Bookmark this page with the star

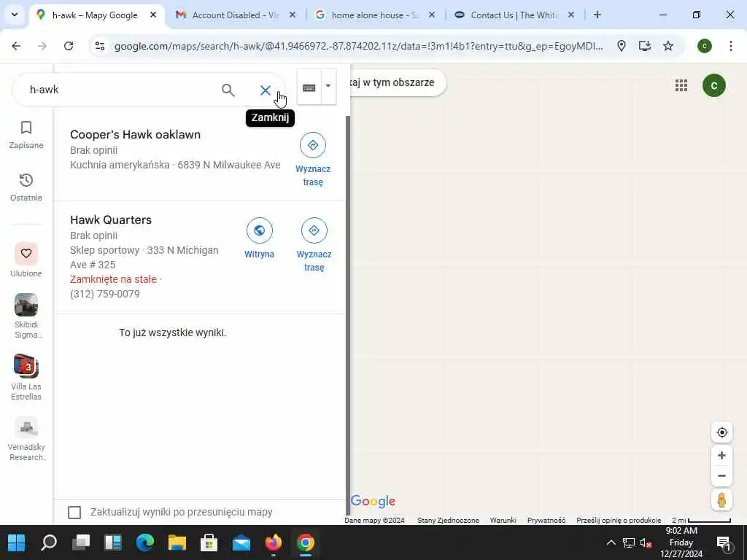click(668, 46)
